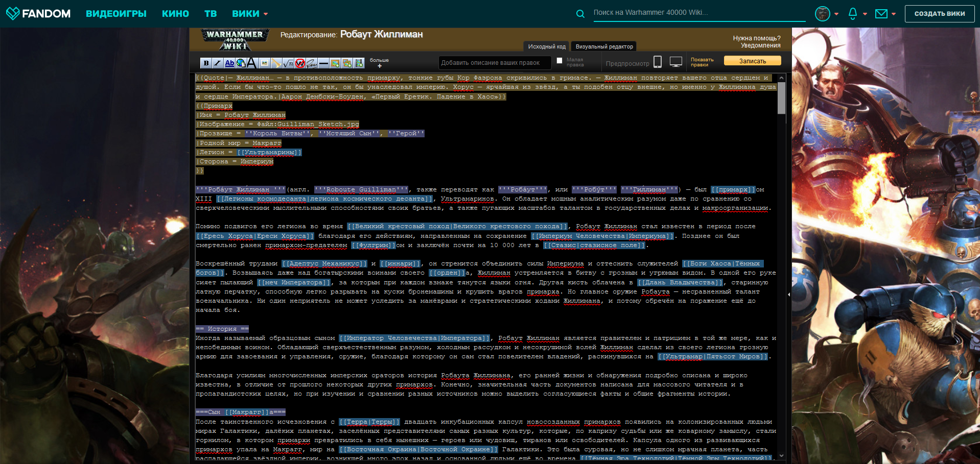Viewport: 980px width, 464px height.
Task: Focus the Warhammer 40000 Wiki search field
Action: (x=699, y=13)
